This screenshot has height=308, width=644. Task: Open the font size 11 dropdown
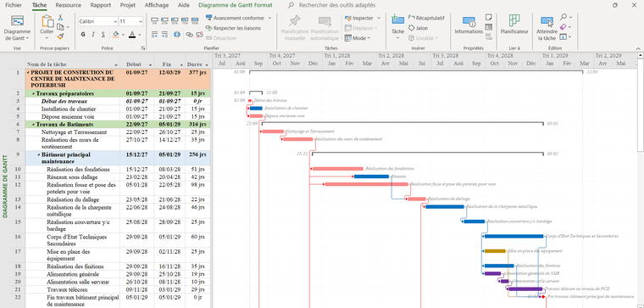click(x=141, y=21)
